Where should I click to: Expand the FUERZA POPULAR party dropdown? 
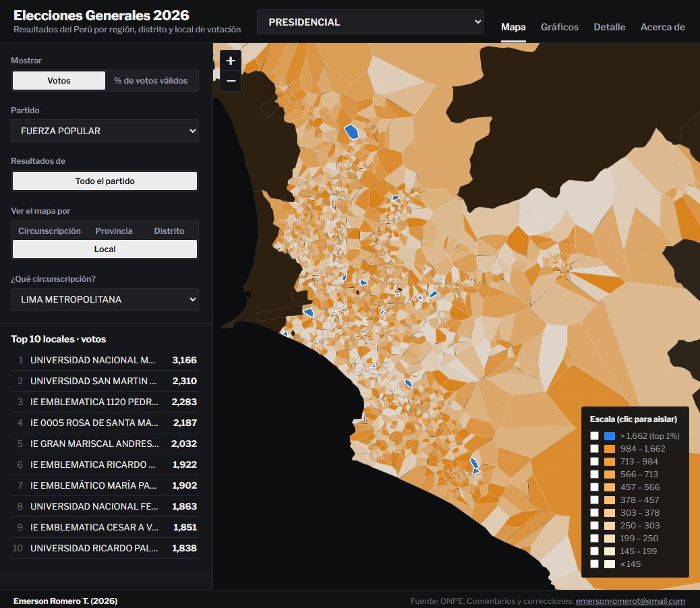point(105,131)
